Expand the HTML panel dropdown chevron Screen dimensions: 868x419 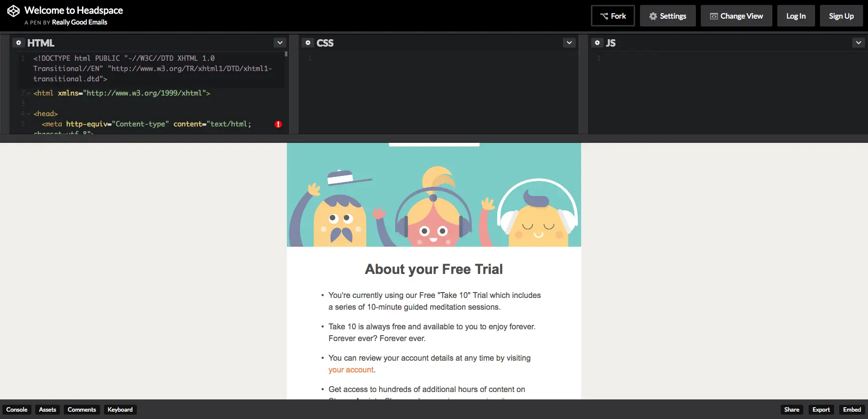click(x=280, y=43)
